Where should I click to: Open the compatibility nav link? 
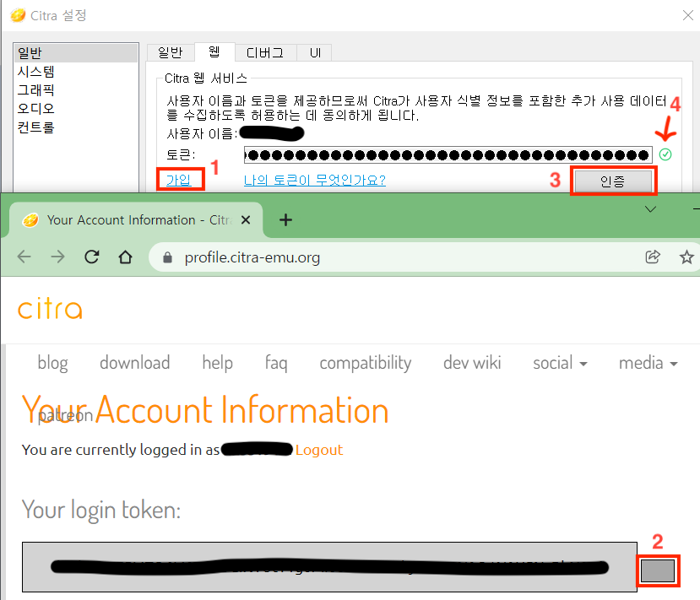click(x=365, y=363)
